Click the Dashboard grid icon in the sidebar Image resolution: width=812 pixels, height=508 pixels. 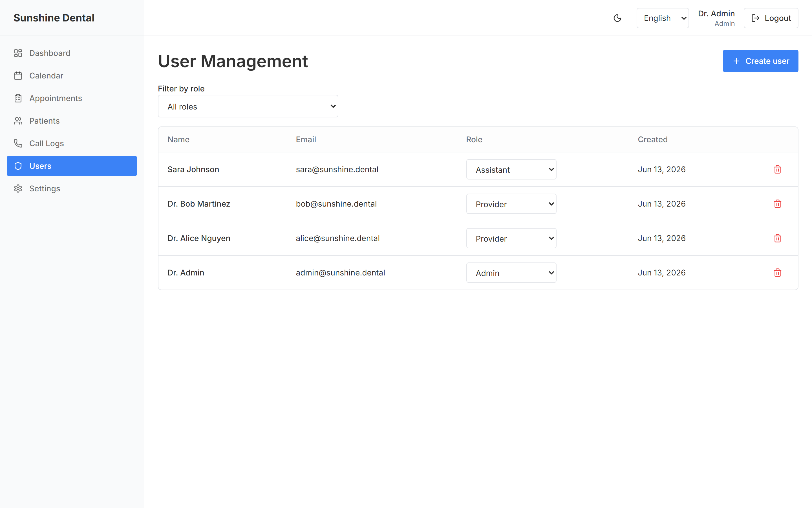point(18,53)
